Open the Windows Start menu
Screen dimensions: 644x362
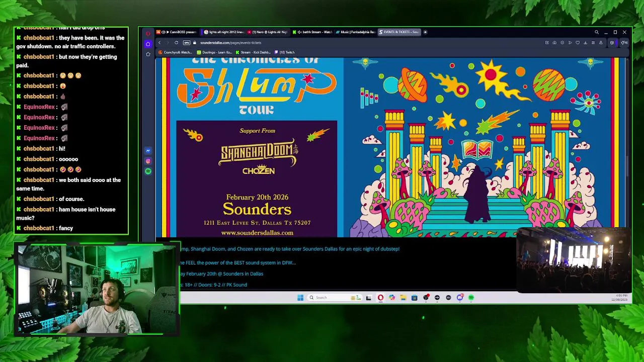click(300, 298)
